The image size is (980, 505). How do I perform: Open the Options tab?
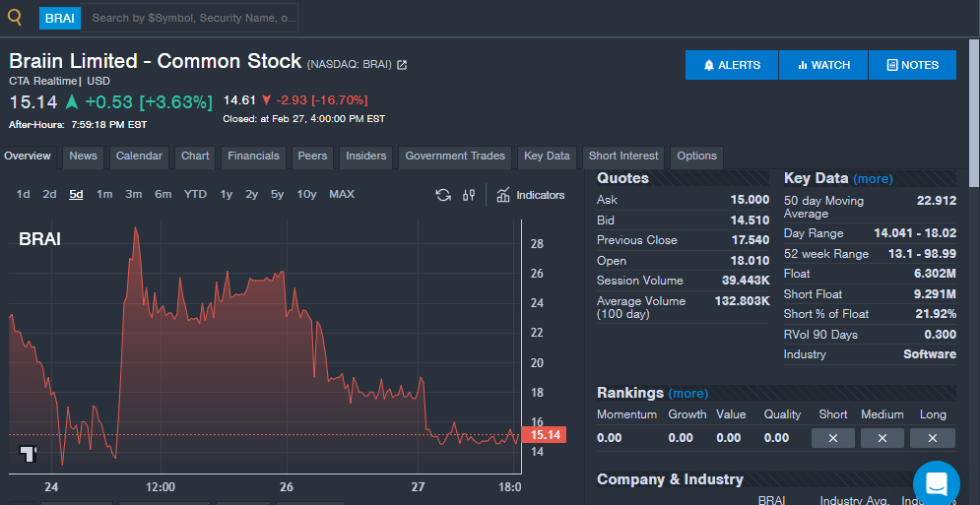[x=697, y=157]
